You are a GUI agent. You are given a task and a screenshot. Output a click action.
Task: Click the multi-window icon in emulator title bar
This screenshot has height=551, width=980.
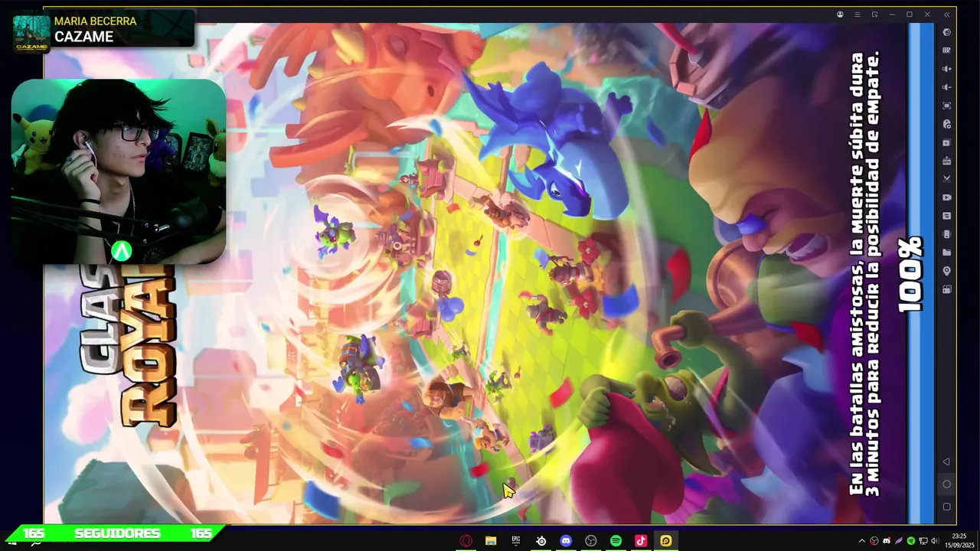click(x=875, y=15)
